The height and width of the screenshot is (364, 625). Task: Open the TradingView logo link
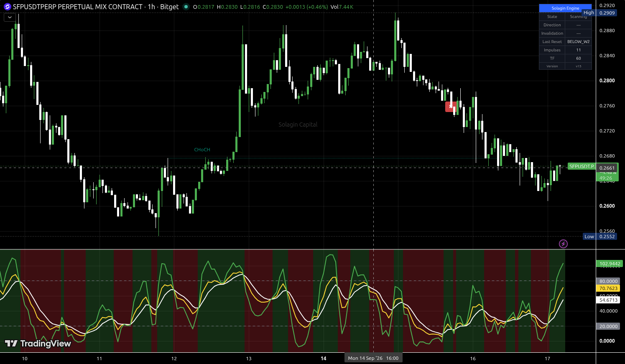pyautogui.click(x=38, y=344)
